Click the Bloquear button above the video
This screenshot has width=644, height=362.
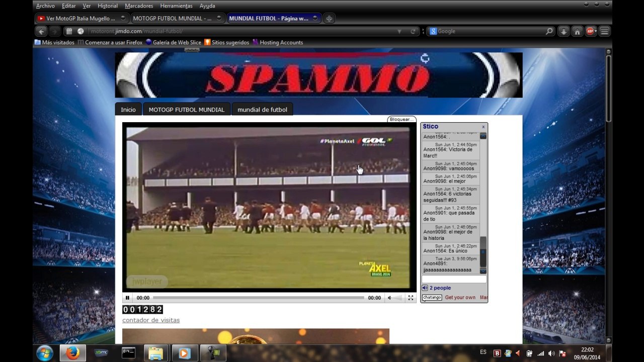[401, 120]
